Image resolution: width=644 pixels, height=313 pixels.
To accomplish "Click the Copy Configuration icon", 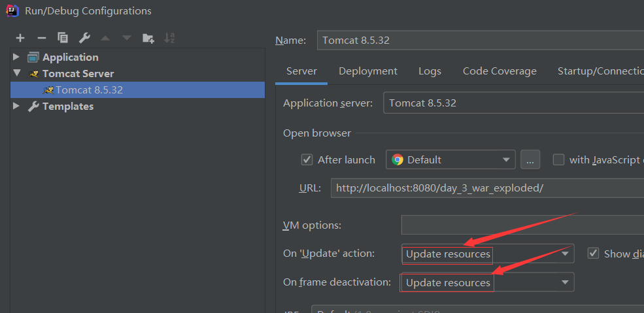I will [x=63, y=38].
